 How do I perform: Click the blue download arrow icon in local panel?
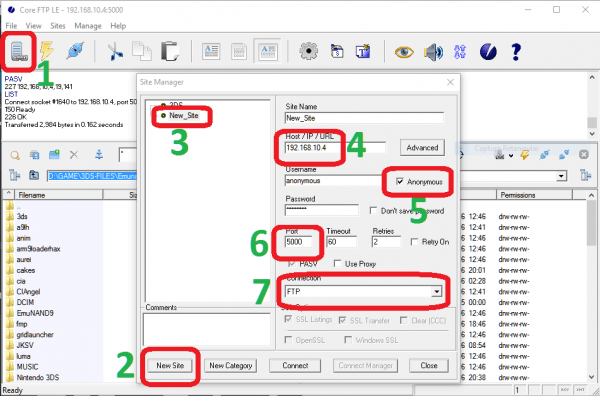click(99, 155)
